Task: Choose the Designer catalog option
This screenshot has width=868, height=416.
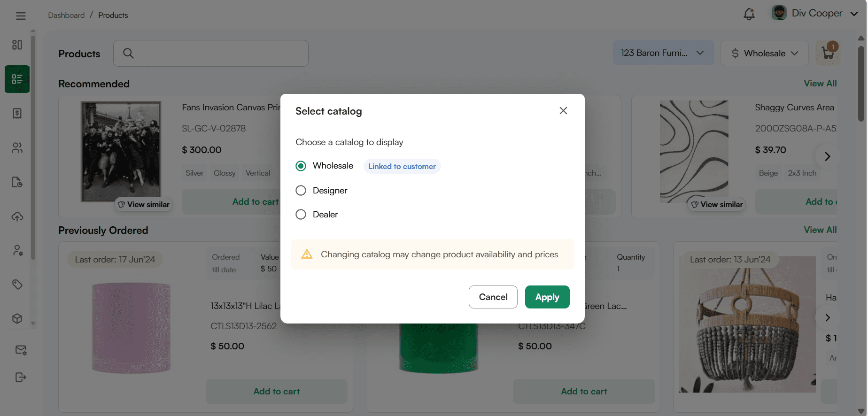Action: (x=301, y=191)
